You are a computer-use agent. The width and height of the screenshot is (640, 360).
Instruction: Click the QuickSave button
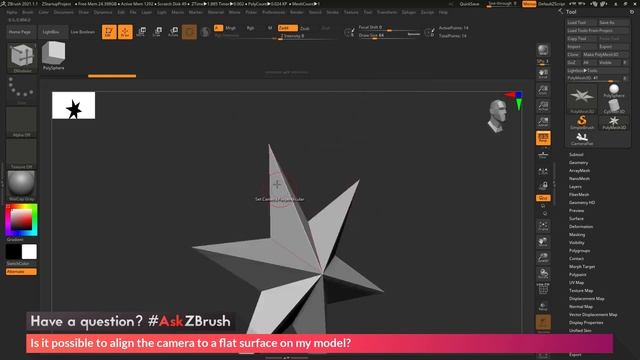click(469, 4)
